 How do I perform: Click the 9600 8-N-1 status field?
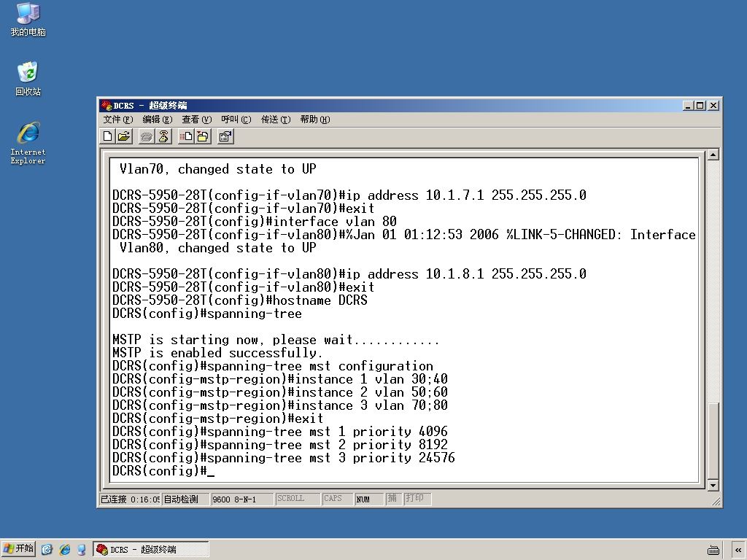pos(241,499)
